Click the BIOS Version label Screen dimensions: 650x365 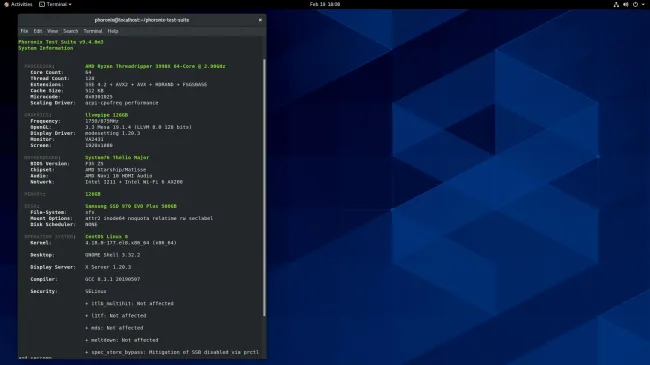pyautogui.click(x=50, y=163)
